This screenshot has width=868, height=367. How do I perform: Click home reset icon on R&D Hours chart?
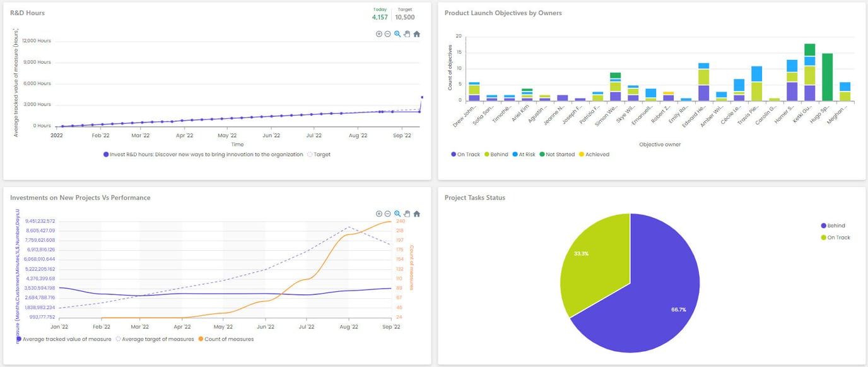point(416,34)
